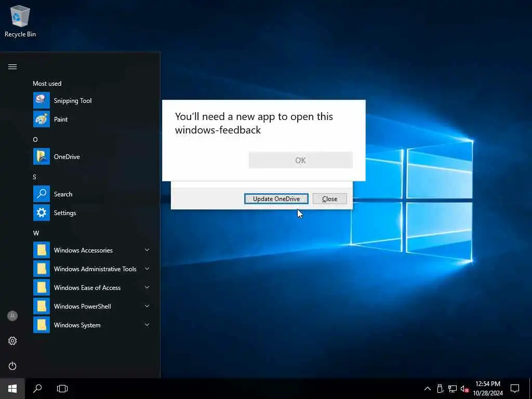
Task: Click the letter O section header
Action: tap(35, 139)
